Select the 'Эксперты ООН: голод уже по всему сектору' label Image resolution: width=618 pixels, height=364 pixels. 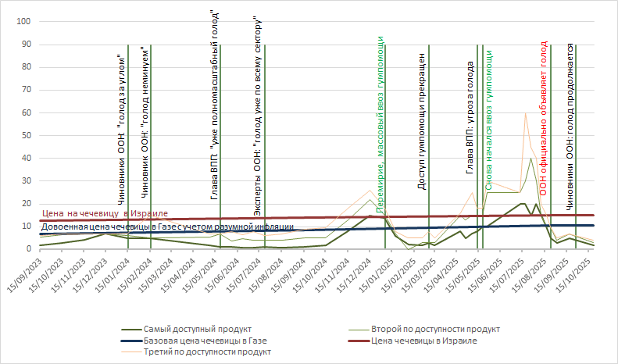pos(258,114)
